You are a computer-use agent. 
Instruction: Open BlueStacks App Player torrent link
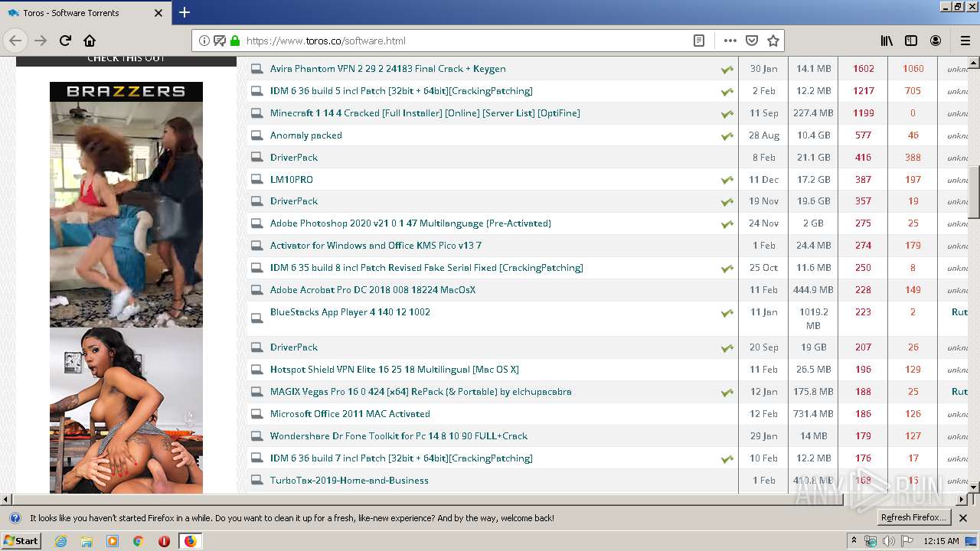(x=350, y=312)
